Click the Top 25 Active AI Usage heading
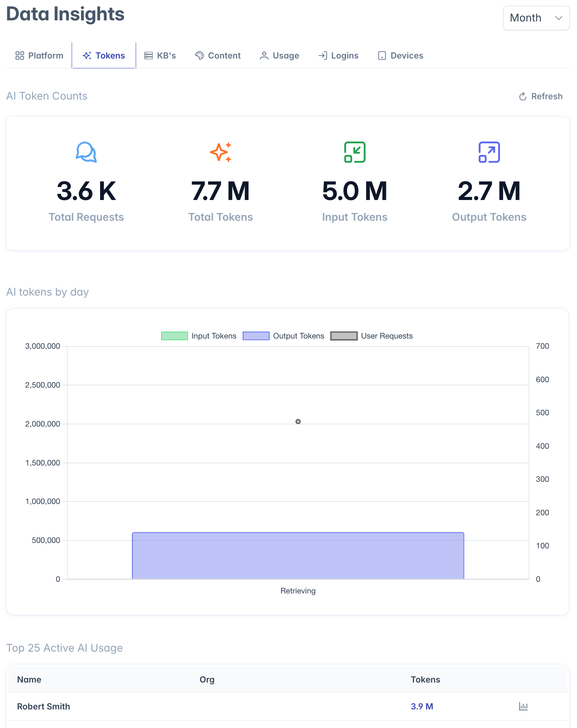 pos(64,648)
